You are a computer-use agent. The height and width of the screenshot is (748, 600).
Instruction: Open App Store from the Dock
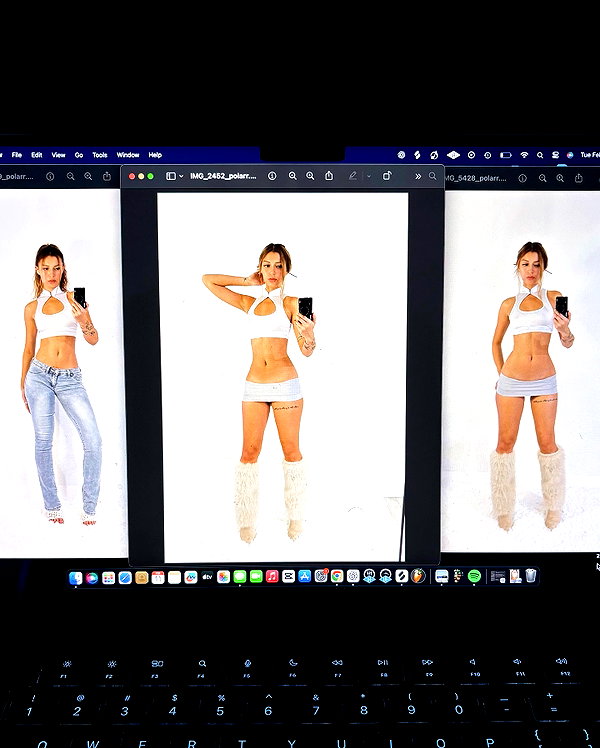305,576
